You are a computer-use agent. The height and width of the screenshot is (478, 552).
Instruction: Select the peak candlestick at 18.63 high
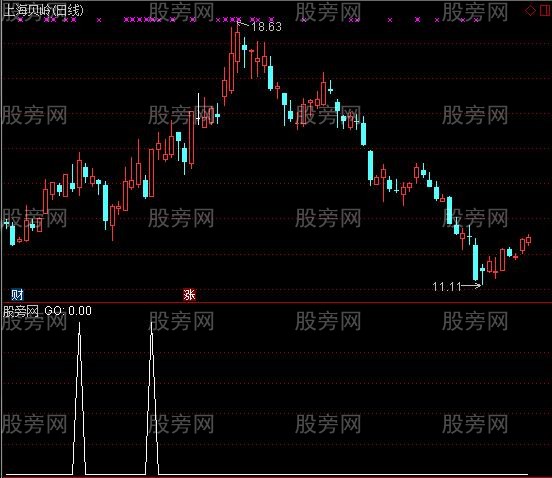238,47
